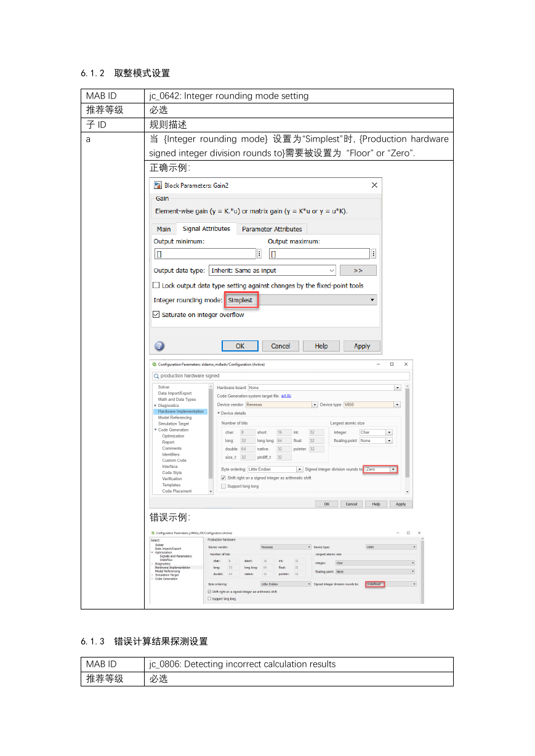535x756 pixels.
Task: Click Help button in the Gain2 Block Parameters dialog
Action: (321, 346)
